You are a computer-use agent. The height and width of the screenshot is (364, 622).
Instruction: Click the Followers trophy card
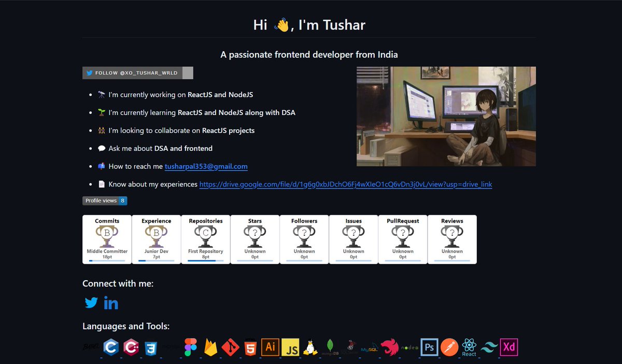304,239
